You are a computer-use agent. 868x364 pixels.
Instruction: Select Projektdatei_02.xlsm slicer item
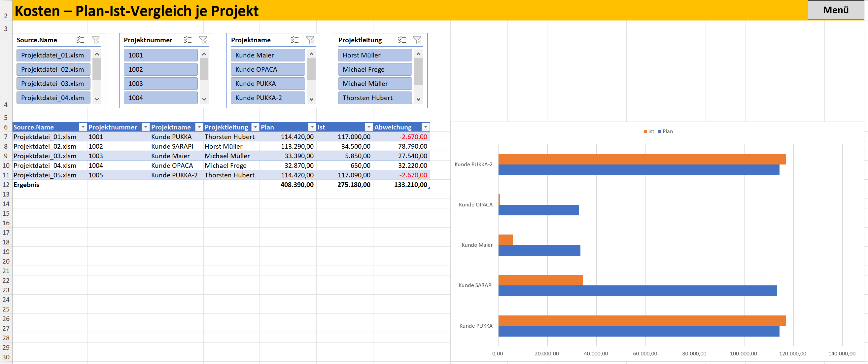(x=53, y=69)
